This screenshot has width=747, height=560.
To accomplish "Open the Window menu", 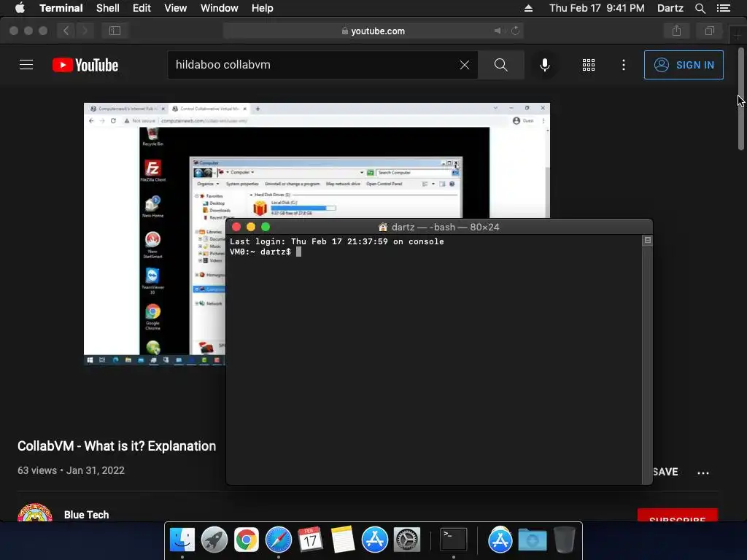I will 219,8.
